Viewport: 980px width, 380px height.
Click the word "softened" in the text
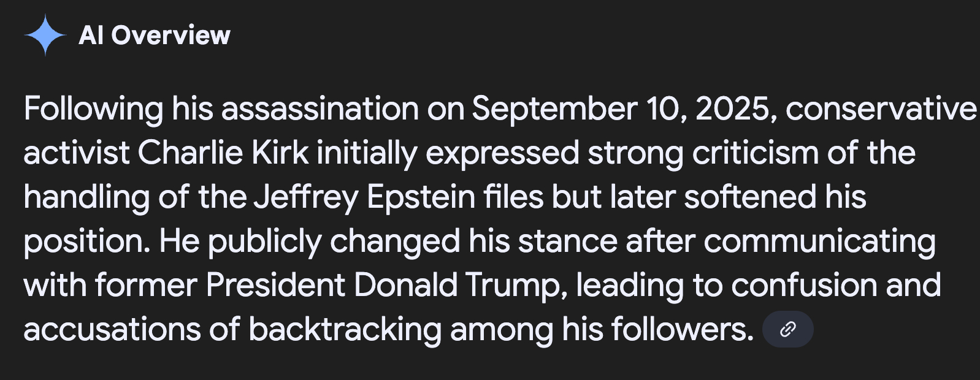click(x=750, y=197)
